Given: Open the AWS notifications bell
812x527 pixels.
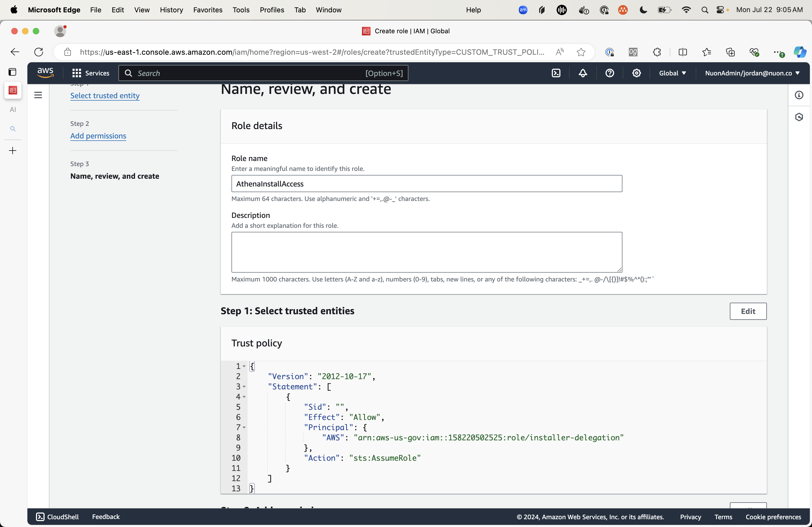Looking at the screenshot, I should (583, 73).
